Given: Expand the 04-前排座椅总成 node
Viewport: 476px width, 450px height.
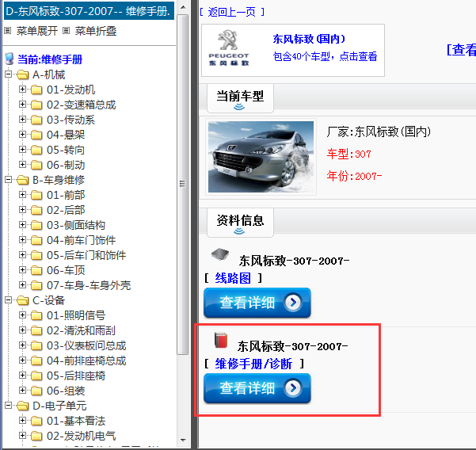Looking at the screenshot, I should 22,360.
